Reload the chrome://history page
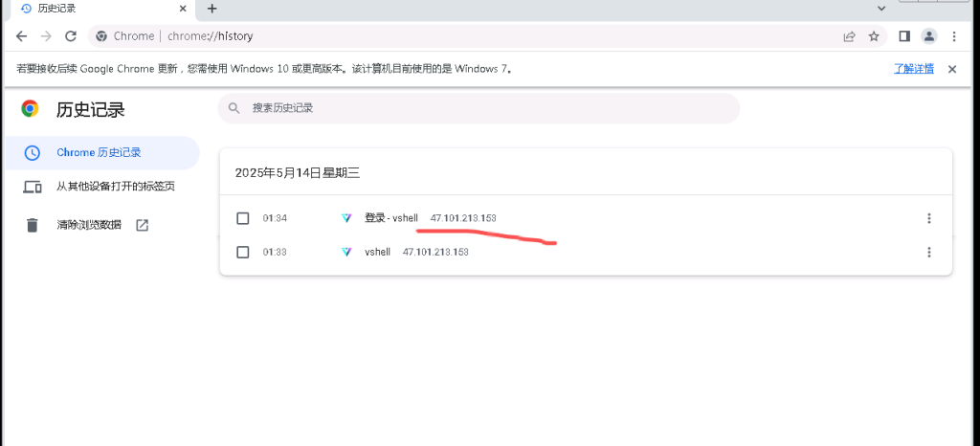 pos(70,36)
